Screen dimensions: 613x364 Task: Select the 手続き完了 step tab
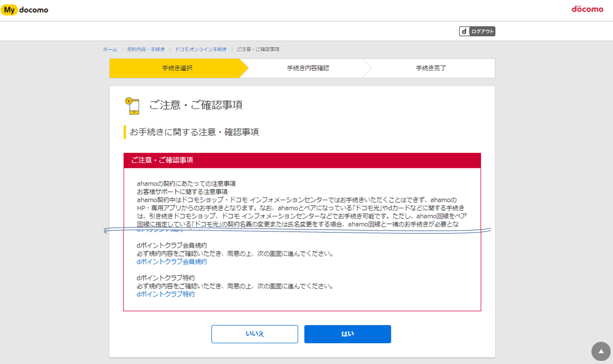click(x=431, y=68)
